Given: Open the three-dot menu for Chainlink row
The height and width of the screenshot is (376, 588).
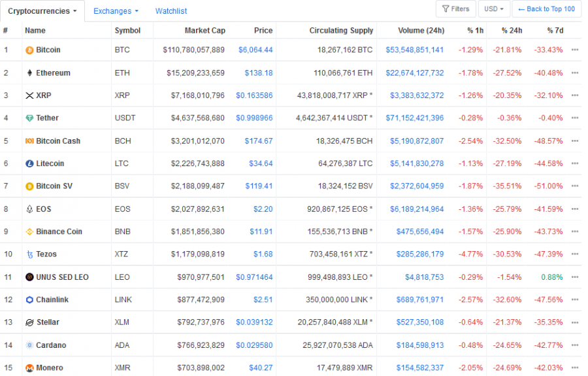Looking at the screenshot, I should click(x=575, y=300).
